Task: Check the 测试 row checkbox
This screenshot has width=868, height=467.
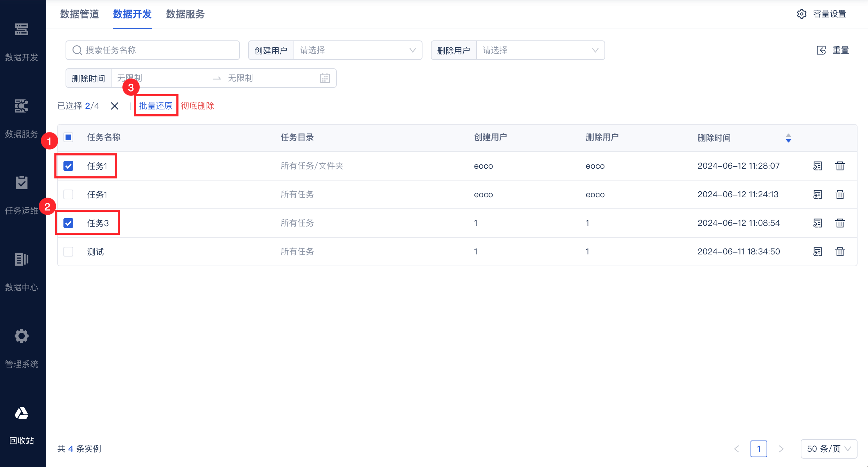Action: [68, 251]
